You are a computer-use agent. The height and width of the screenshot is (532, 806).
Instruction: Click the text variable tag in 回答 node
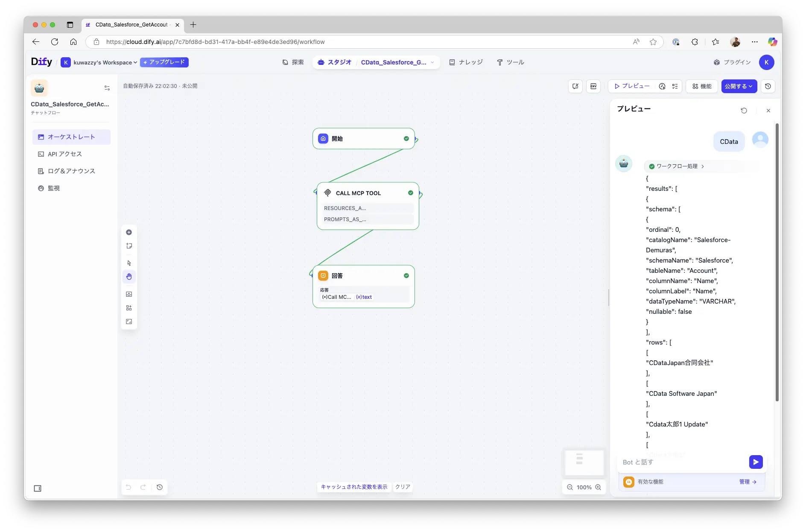click(364, 297)
